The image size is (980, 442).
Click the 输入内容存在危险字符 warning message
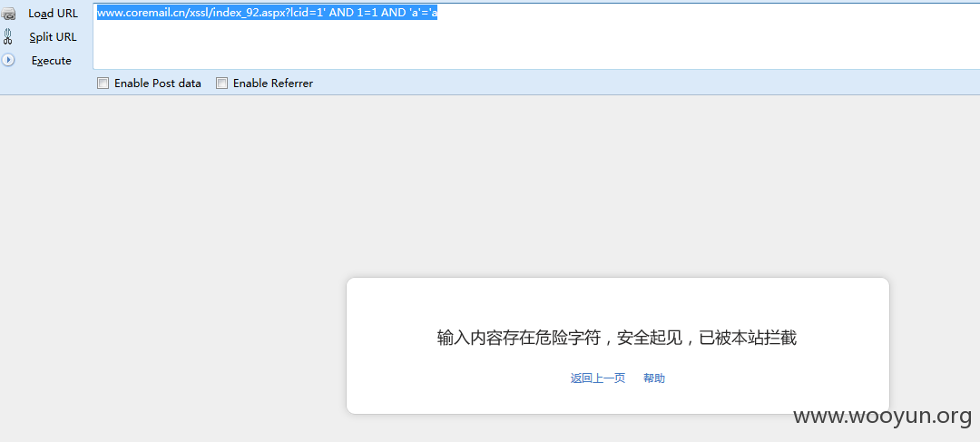coord(617,339)
